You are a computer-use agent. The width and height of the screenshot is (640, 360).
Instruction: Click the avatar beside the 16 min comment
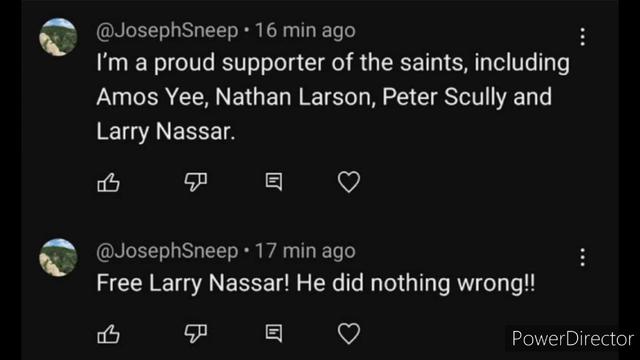[58, 37]
